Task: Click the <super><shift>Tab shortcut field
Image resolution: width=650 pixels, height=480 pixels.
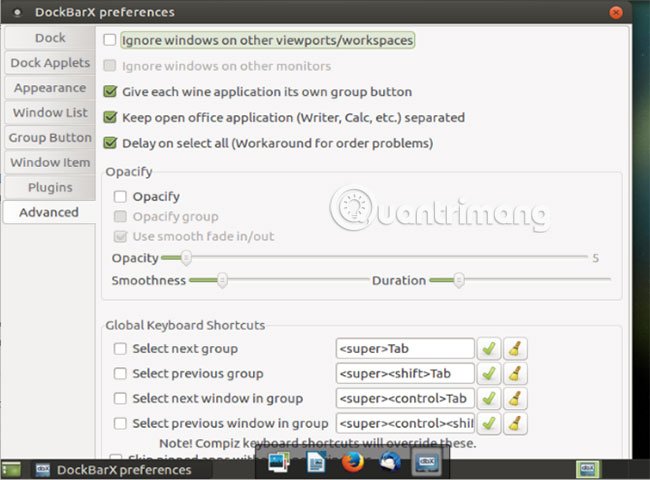Action: (405, 373)
